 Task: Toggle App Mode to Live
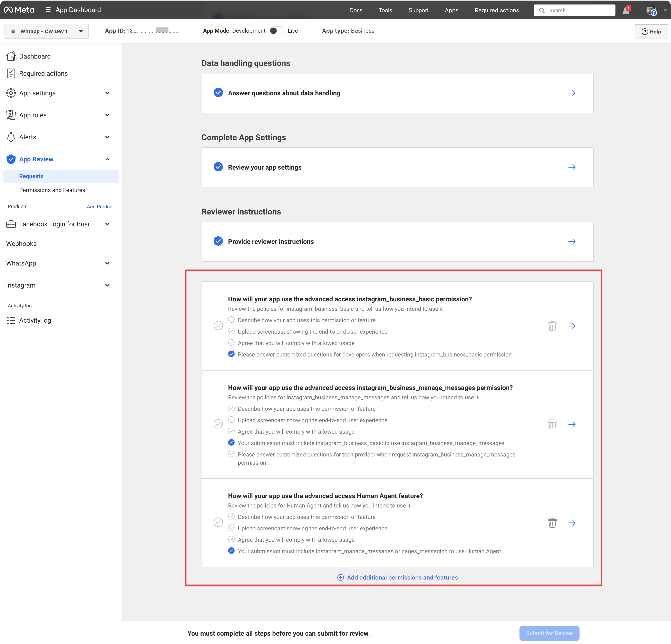pyautogui.click(x=276, y=31)
